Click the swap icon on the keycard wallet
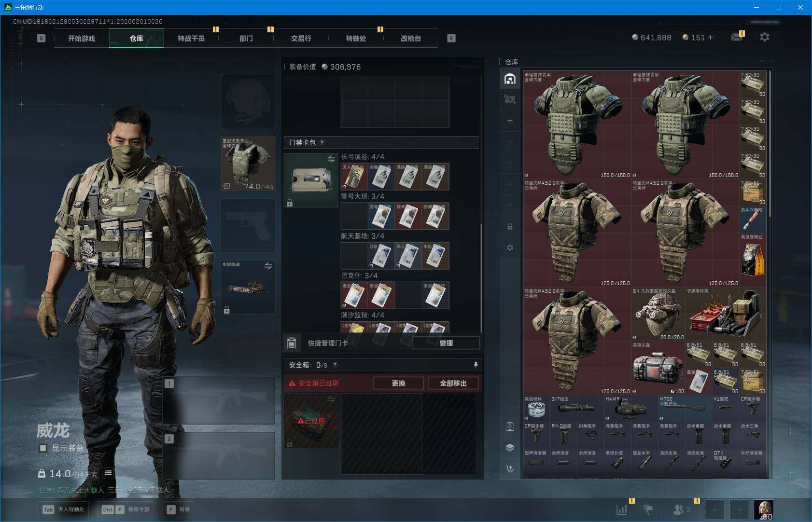Image resolution: width=812 pixels, height=522 pixels. point(331,159)
